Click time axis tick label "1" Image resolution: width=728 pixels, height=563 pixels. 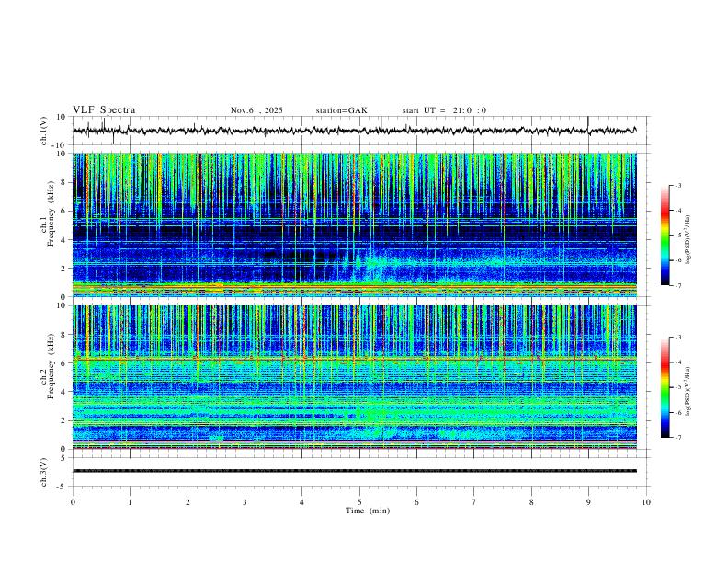point(130,502)
